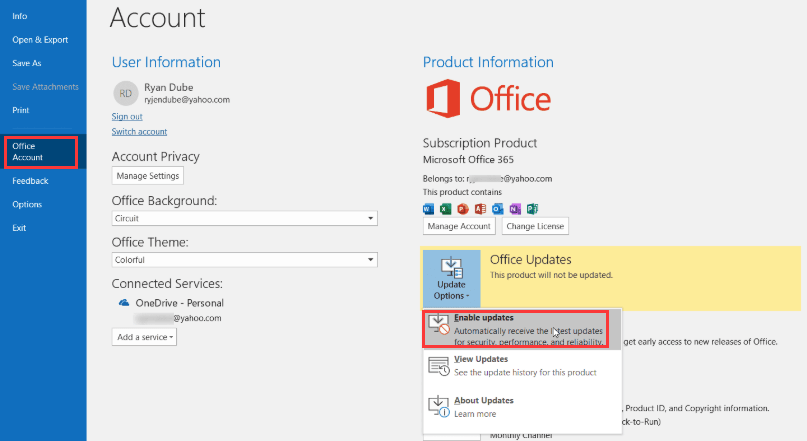
Task: Click the Manage Account button
Action: coord(459,226)
